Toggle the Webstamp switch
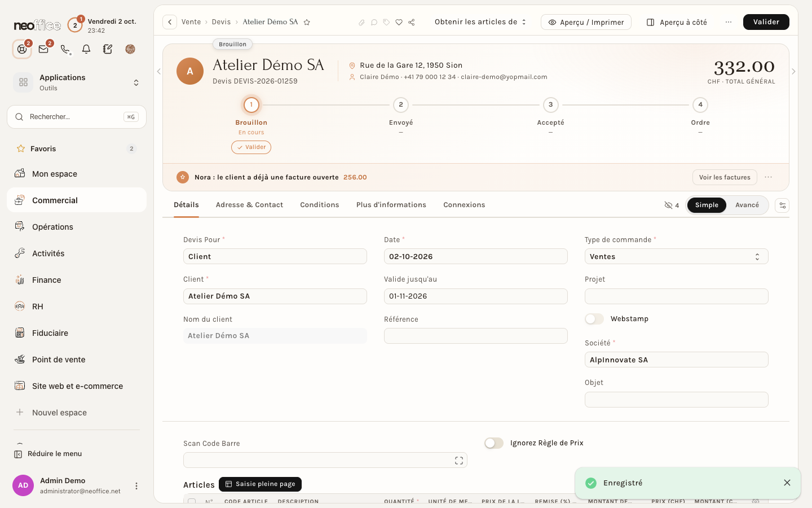 (x=594, y=319)
